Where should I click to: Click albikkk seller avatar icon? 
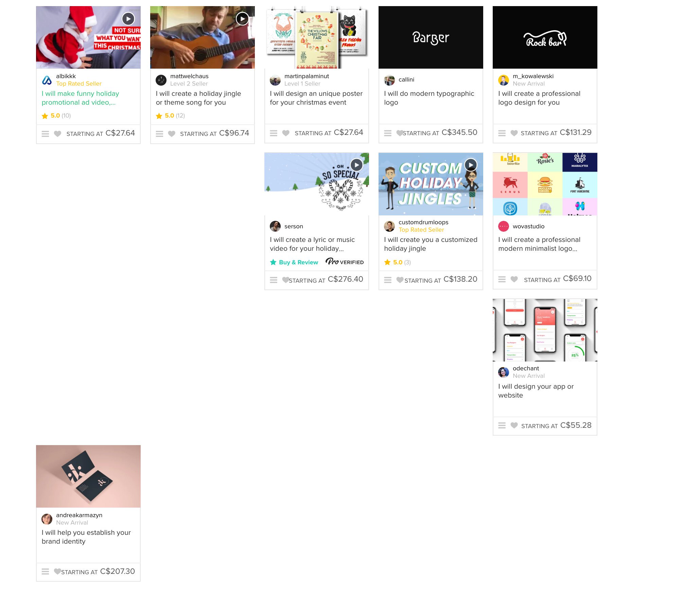pos(47,80)
